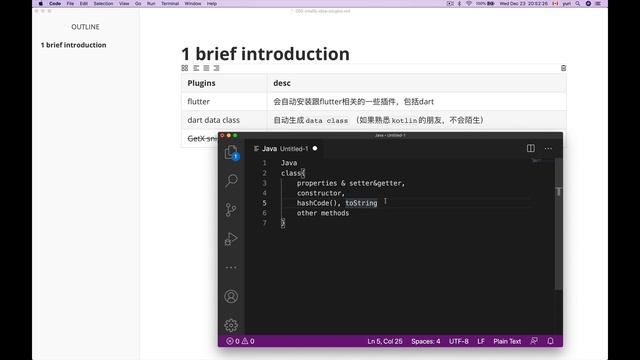Open the Code application menu

(55, 3)
